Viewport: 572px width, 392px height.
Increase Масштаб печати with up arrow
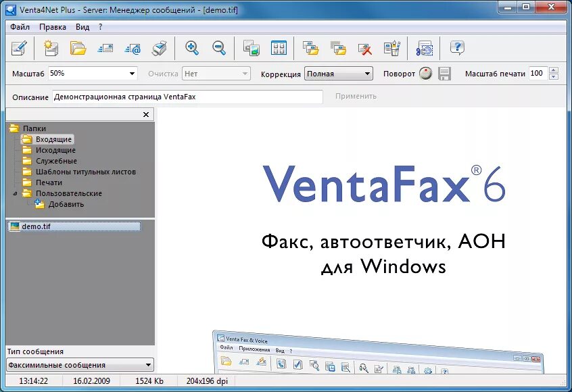click(x=554, y=70)
